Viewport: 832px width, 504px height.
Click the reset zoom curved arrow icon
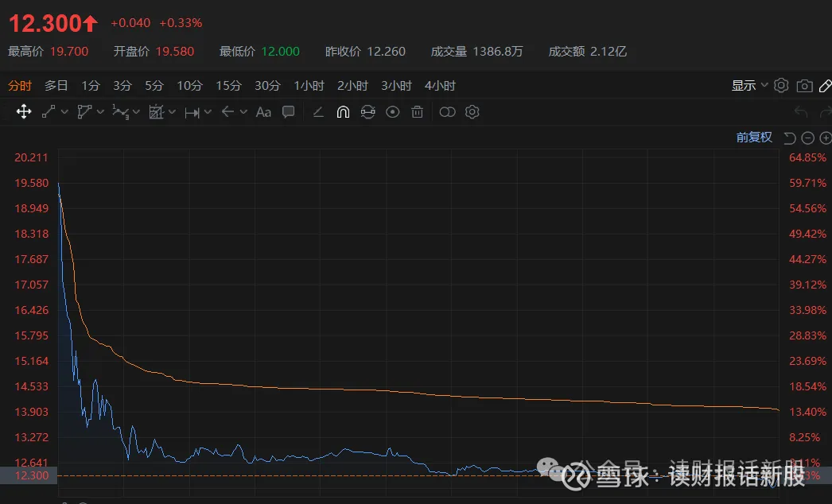click(790, 138)
